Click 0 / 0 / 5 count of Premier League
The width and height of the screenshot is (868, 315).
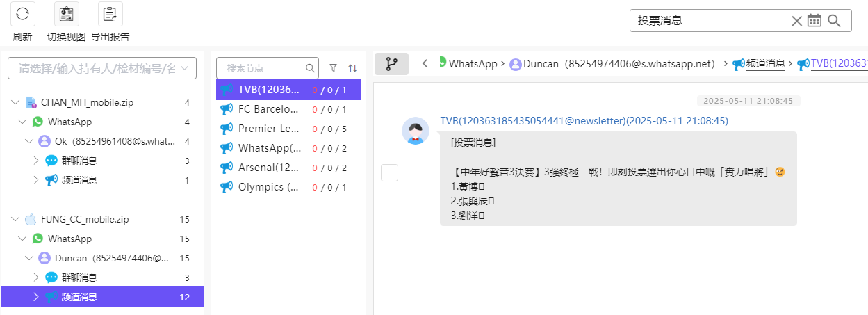click(329, 129)
